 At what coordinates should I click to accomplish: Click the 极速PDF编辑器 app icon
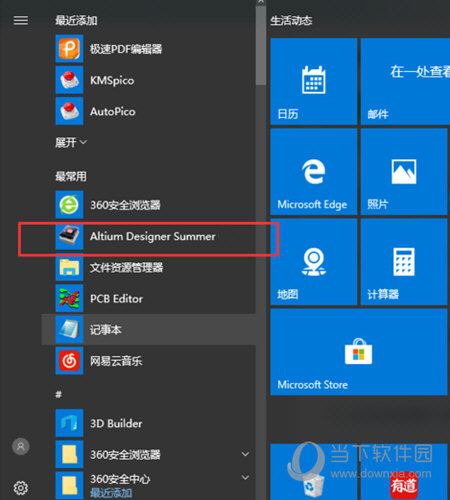pyautogui.click(x=69, y=49)
